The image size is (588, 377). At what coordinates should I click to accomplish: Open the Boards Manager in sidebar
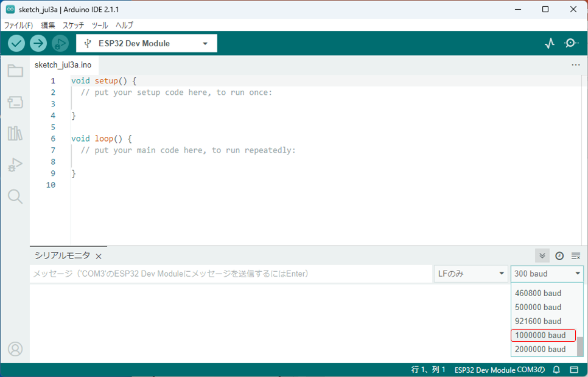(15, 102)
